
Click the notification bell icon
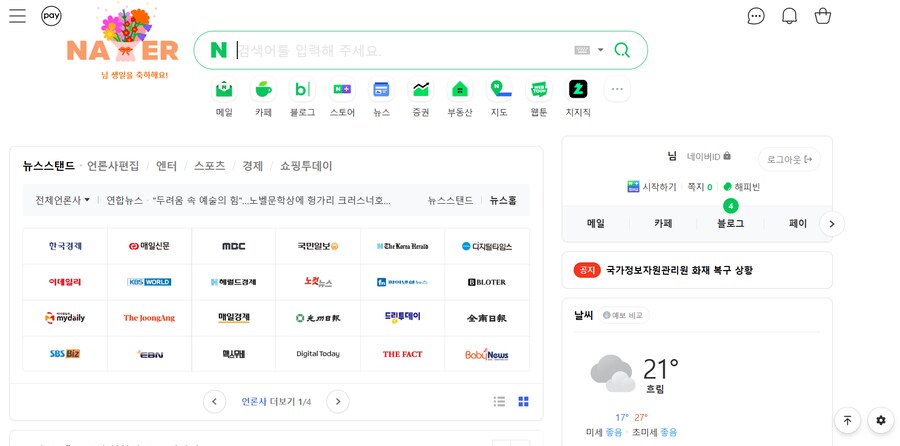[x=789, y=16]
